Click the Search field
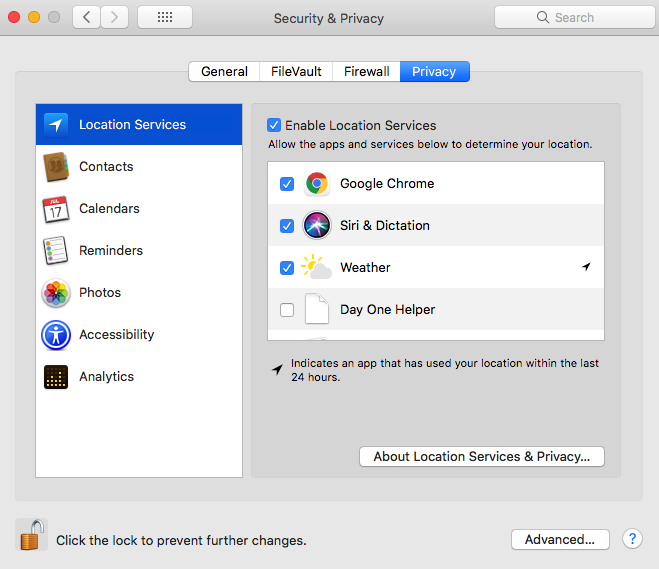 coord(575,17)
